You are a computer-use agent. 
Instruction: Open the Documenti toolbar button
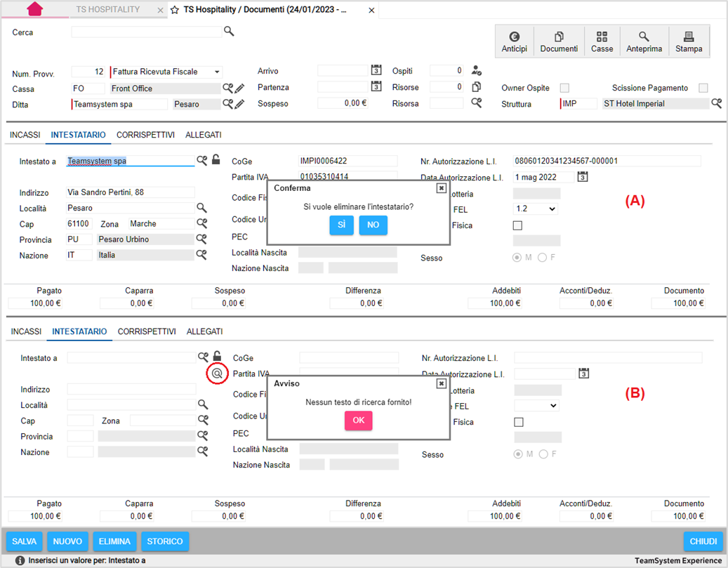559,42
